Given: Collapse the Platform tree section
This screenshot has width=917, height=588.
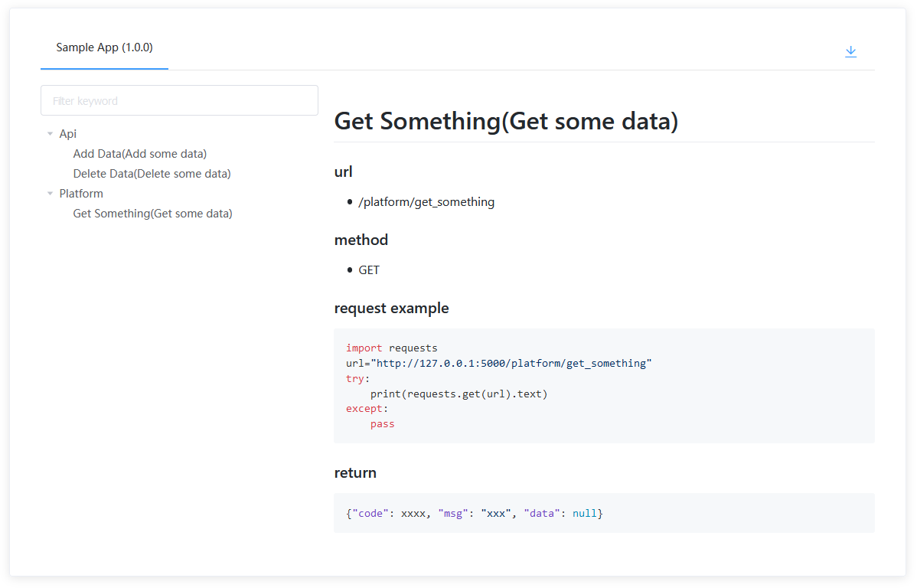Looking at the screenshot, I should click(50, 193).
